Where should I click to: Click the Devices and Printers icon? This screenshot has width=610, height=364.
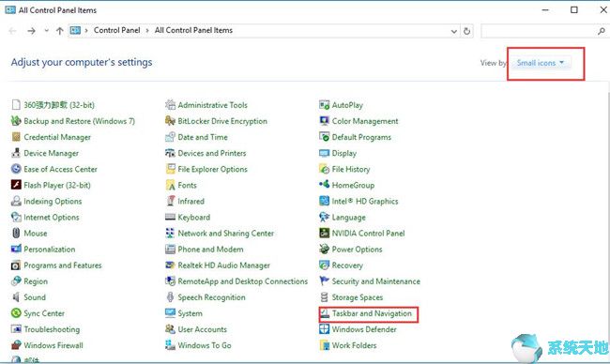170,153
